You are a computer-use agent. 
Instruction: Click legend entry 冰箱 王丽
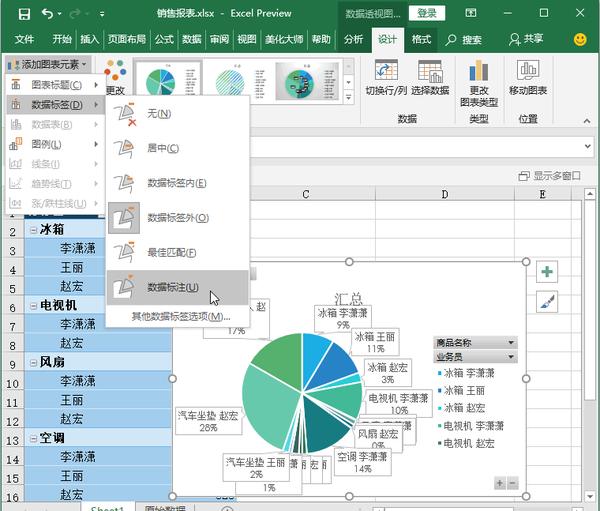(x=462, y=391)
